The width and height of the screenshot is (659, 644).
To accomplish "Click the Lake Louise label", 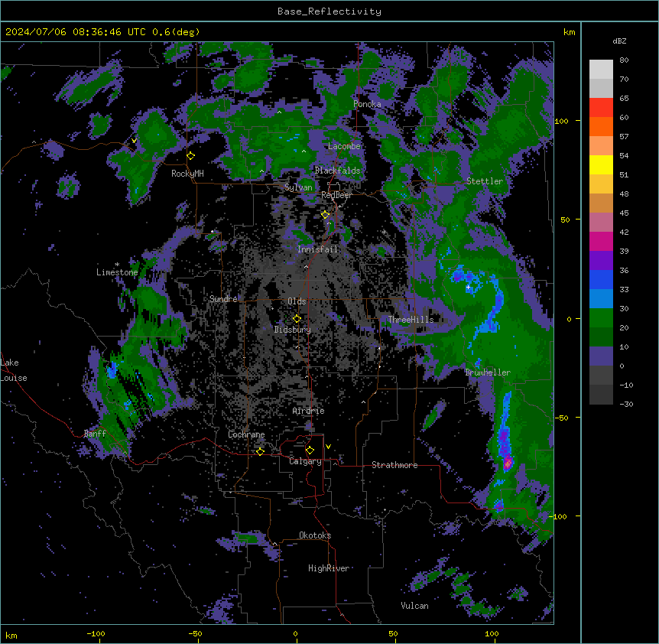I will click(x=14, y=370).
